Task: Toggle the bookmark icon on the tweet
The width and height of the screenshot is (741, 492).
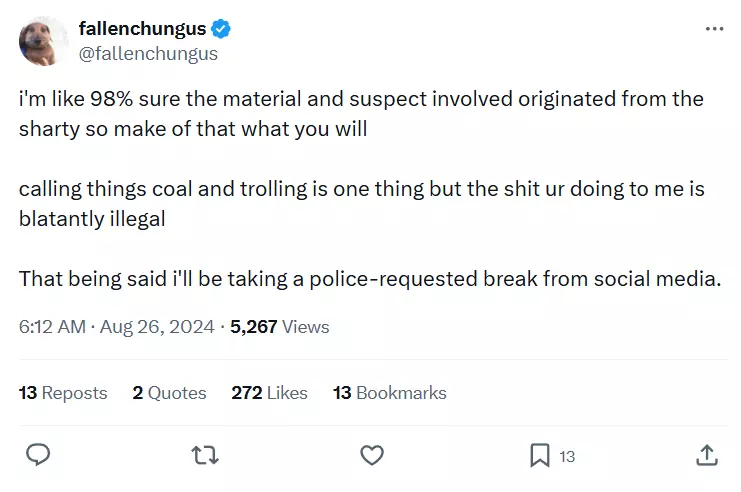Action: 540,456
